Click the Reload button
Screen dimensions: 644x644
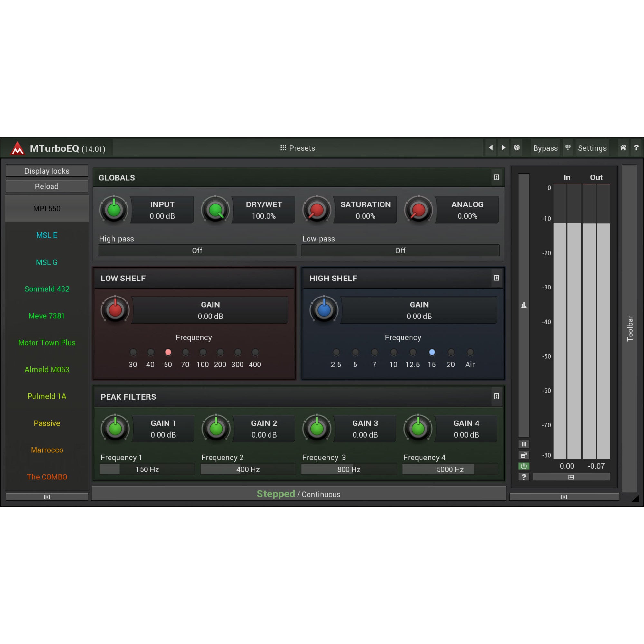pyautogui.click(x=47, y=186)
